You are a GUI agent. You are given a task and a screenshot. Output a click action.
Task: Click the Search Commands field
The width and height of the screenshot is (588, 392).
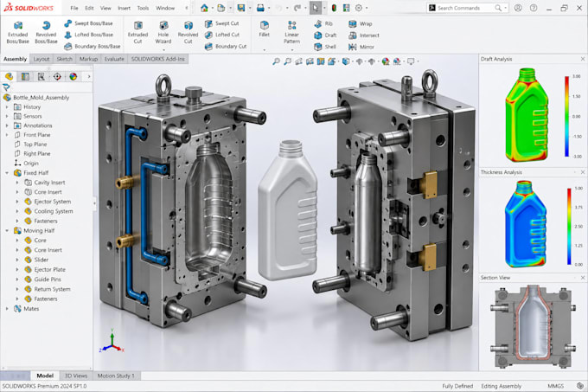[467, 8]
